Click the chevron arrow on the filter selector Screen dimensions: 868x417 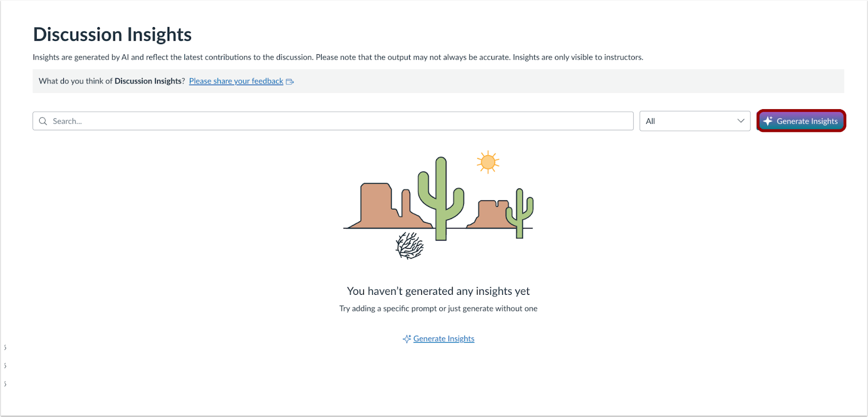tap(741, 121)
